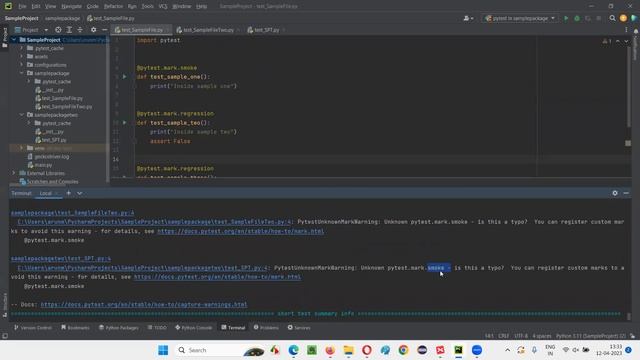
Task: Open Problems tool window tab
Action: (266, 327)
